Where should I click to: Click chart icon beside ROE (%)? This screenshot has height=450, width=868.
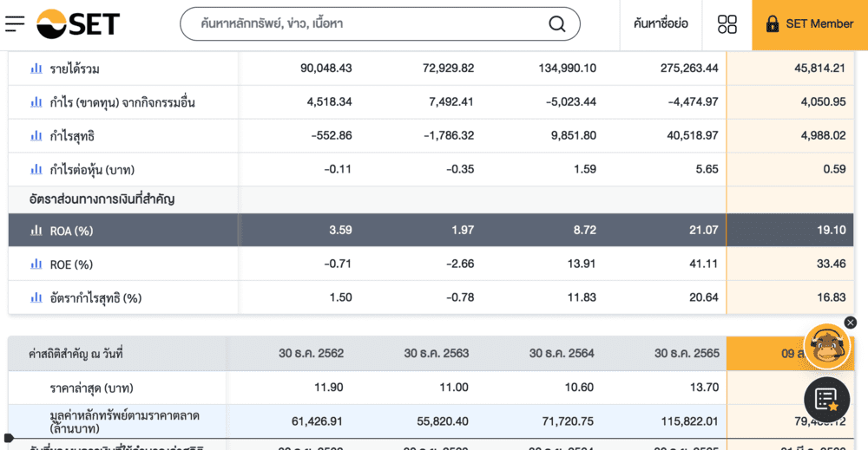36,264
